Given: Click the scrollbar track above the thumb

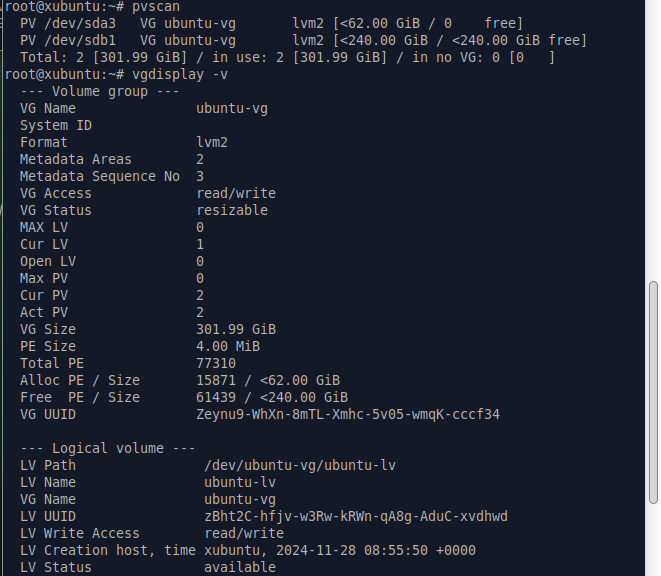Looking at the screenshot, I should pyautogui.click(x=653, y=140).
